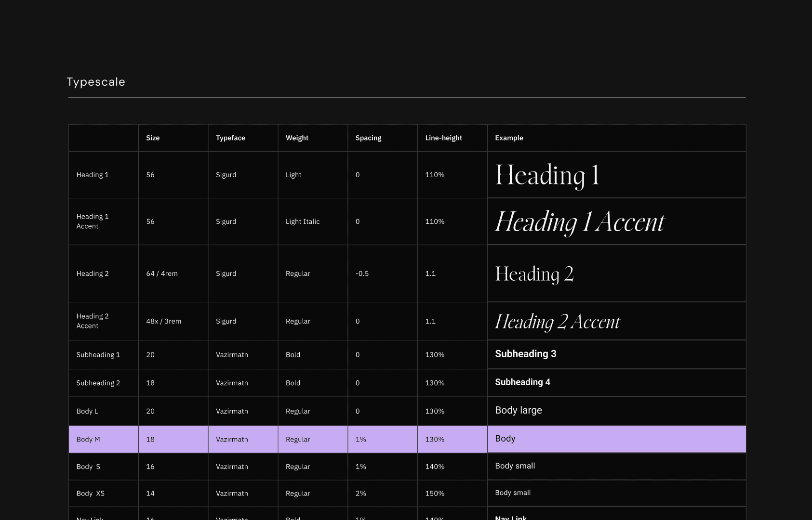Image resolution: width=812 pixels, height=520 pixels.
Task: Click Regular weight in Heading 2 row
Action: pos(298,273)
